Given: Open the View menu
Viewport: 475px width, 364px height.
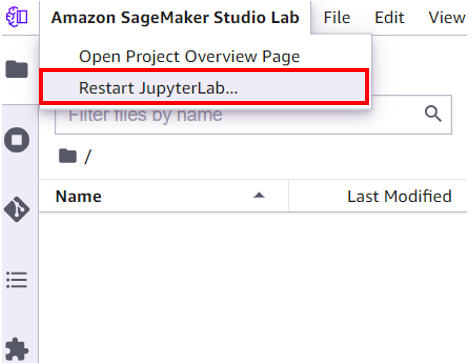Looking at the screenshot, I should (x=446, y=17).
